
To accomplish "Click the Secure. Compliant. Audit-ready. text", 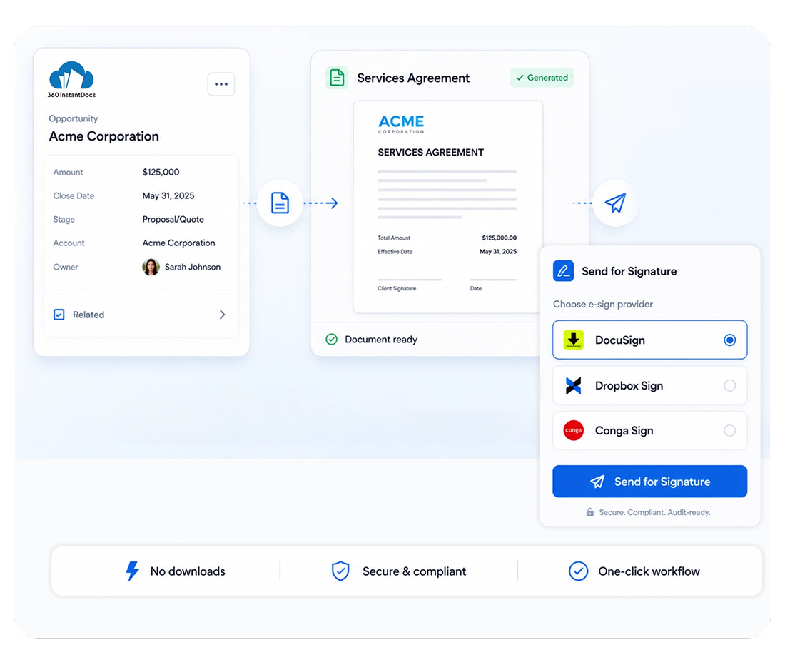I will coord(654,512).
